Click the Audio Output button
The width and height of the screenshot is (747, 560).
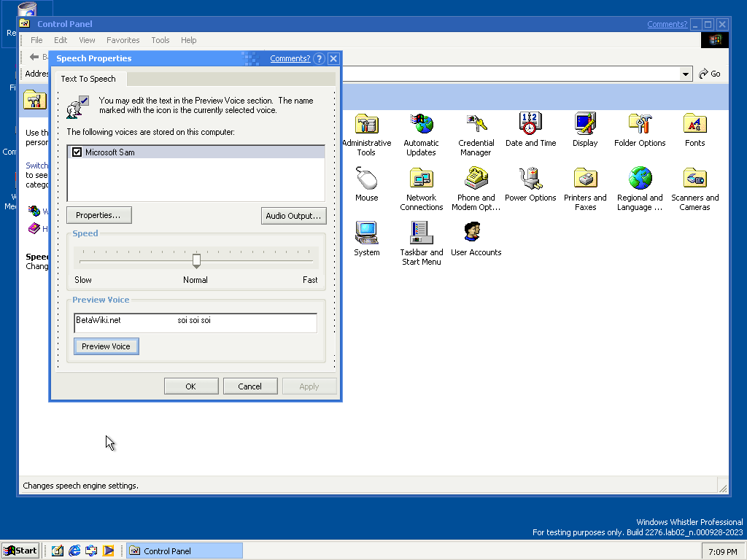(293, 216)
